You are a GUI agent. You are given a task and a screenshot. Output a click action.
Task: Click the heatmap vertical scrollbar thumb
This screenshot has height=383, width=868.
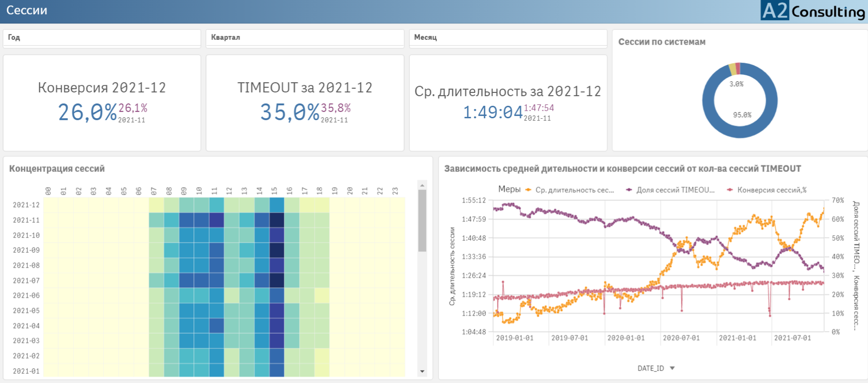coord(422,220)
